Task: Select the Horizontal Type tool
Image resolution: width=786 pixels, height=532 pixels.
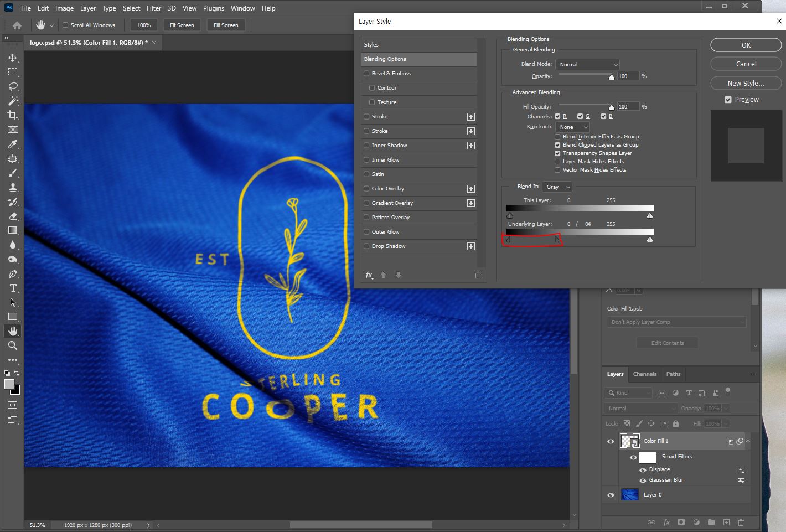Action: 13,288
